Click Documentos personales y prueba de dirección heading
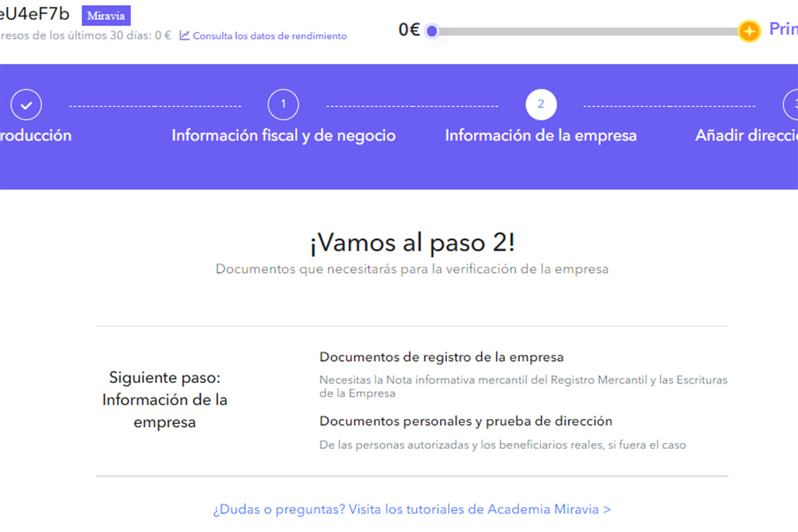This screenshot has width=798, height=532. tap(465, 421)
